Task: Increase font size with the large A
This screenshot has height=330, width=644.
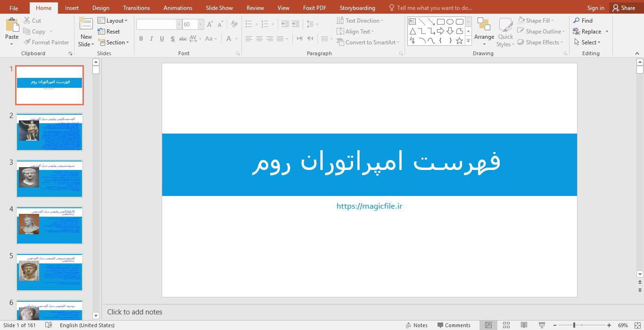Action: (x=210, y=25)
